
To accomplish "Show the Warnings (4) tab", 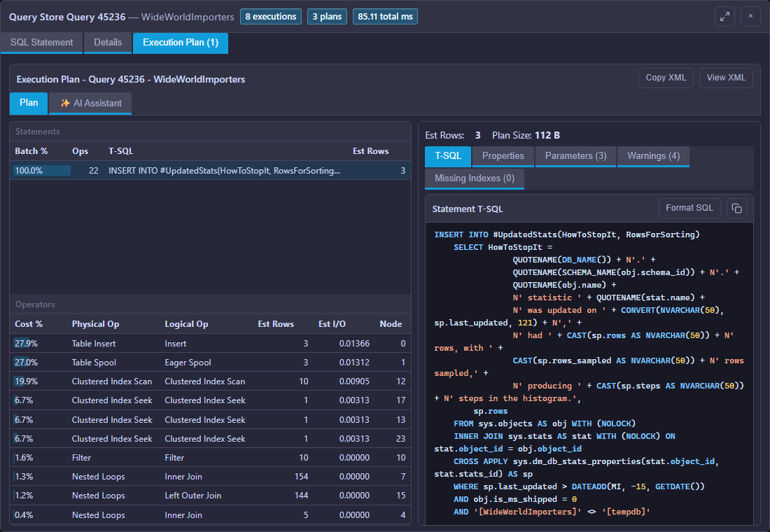I will tap(653, 156).
